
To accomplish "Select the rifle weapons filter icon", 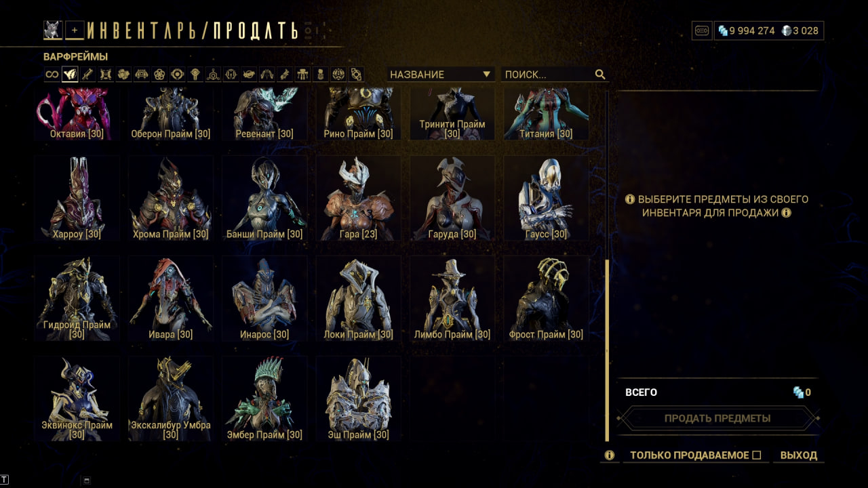I will pyautogui.click(x=88, y=75).
